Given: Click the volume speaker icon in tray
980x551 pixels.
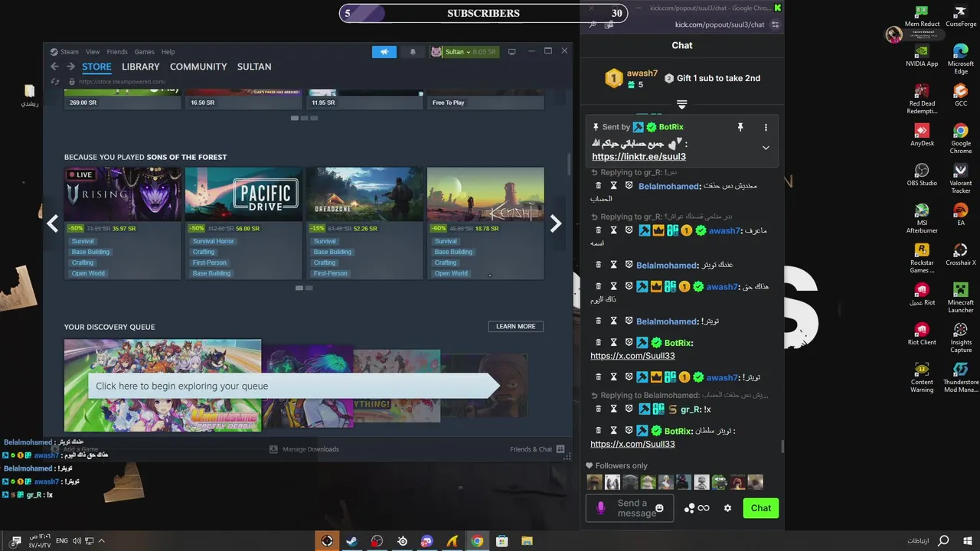Looking at the screenshot, I should (77, 541).
